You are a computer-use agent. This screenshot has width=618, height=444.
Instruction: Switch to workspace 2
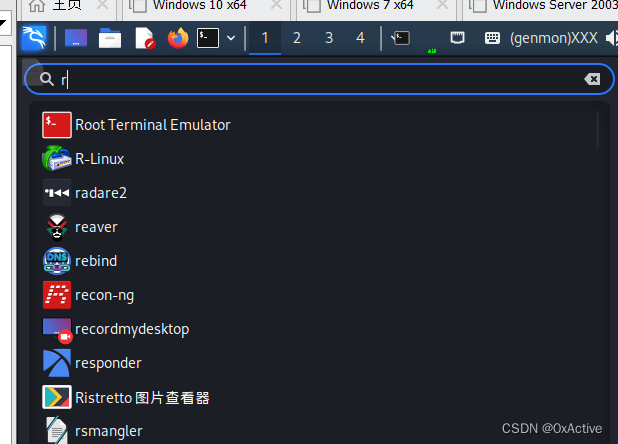click(297, 38)
